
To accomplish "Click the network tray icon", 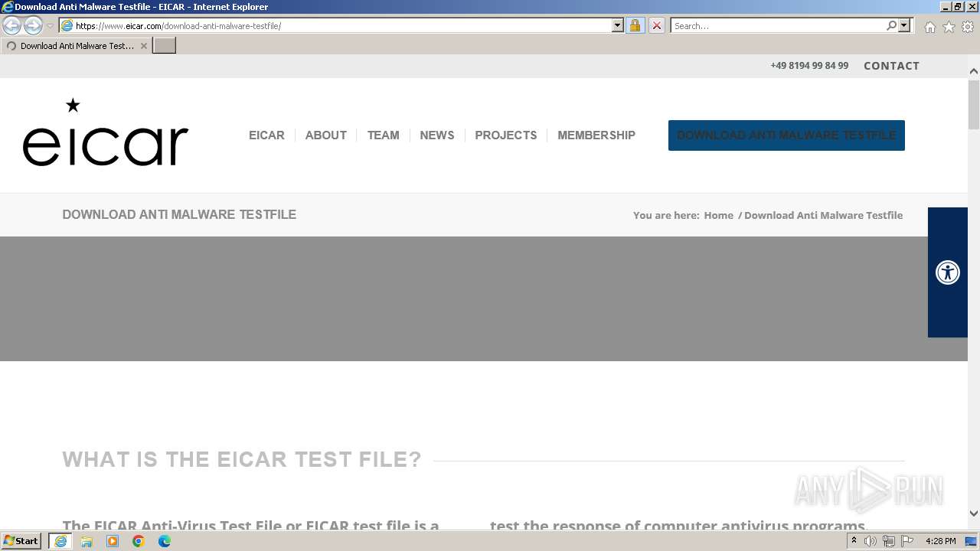I will tap(888, 541).
